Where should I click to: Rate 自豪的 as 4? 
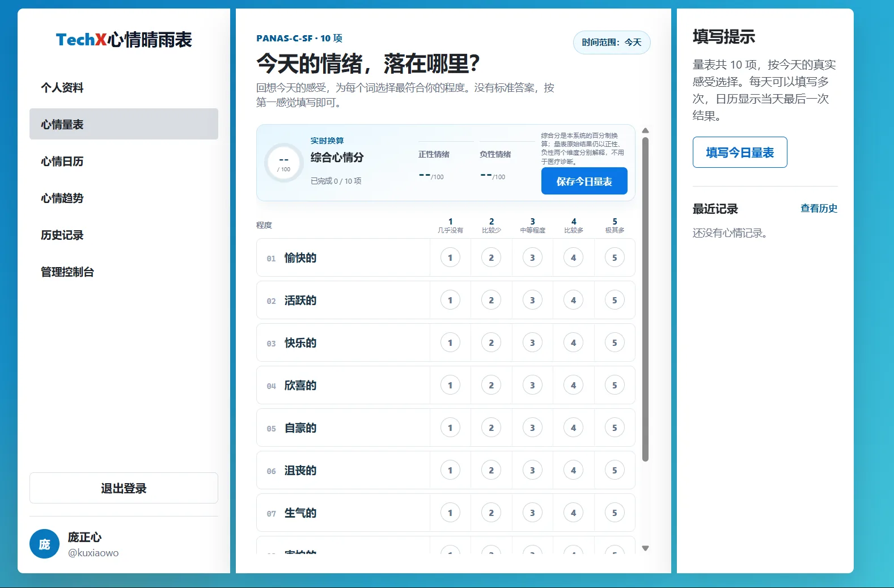coord(574,428)
